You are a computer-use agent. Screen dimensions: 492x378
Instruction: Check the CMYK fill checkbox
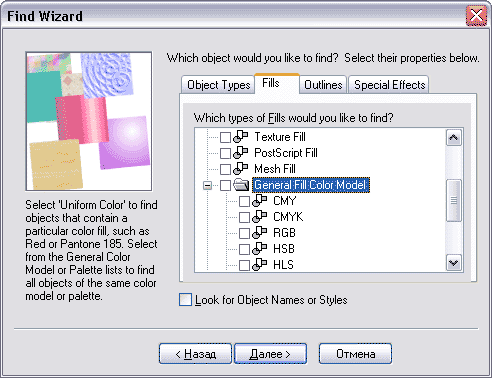245,217
